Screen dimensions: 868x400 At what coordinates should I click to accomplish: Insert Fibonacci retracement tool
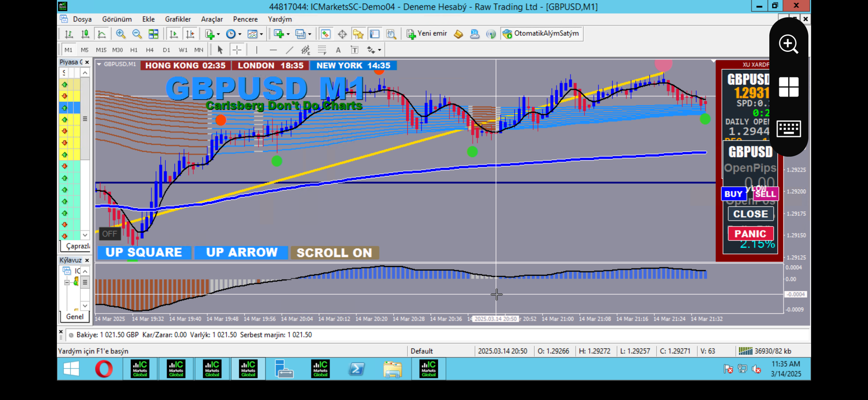[322, 50]
